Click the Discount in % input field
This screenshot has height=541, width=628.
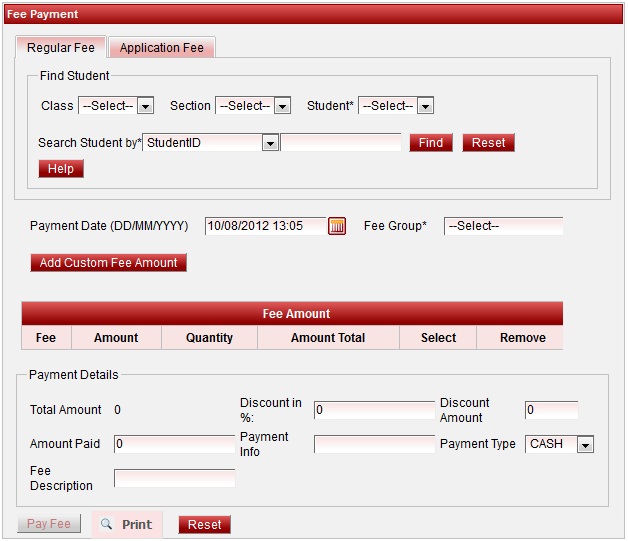(374, 409)
